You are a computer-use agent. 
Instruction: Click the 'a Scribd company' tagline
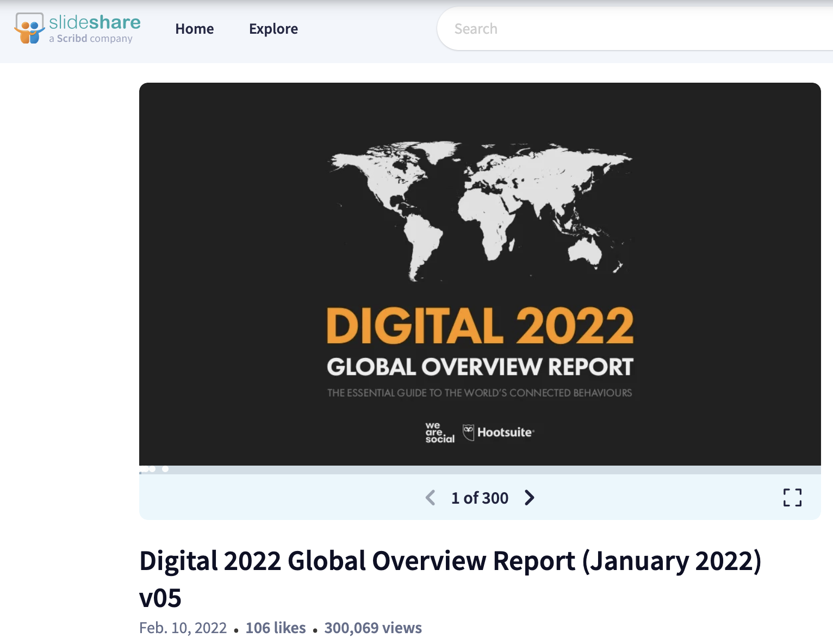coord(91,39)
